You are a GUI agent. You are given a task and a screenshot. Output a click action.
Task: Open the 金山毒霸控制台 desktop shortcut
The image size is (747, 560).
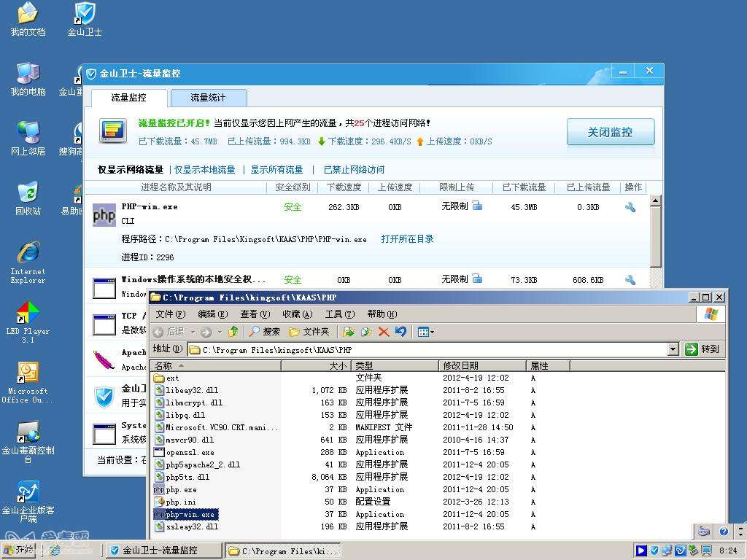point(28,442)
